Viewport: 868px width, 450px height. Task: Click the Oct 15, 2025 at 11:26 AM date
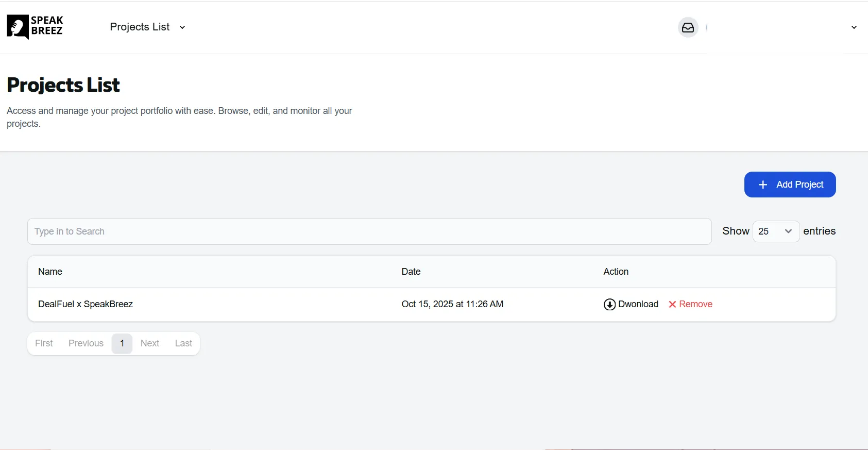click(x=452, y=304)
